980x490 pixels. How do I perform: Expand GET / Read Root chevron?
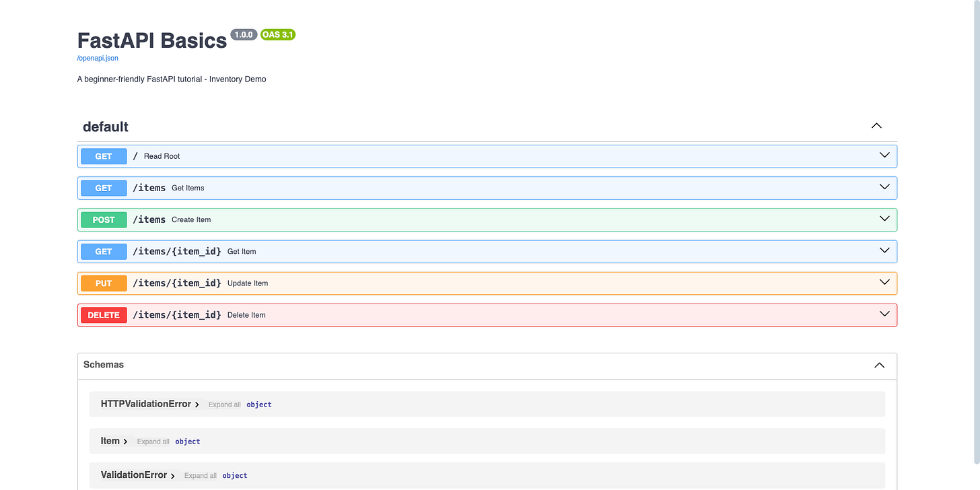pyautogui.click(x=885, y=155)
